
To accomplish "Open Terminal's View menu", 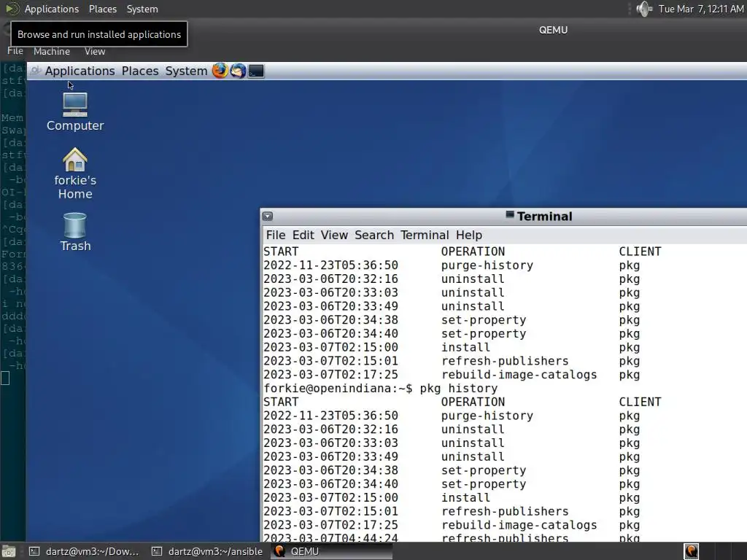I will pos(334,235).
